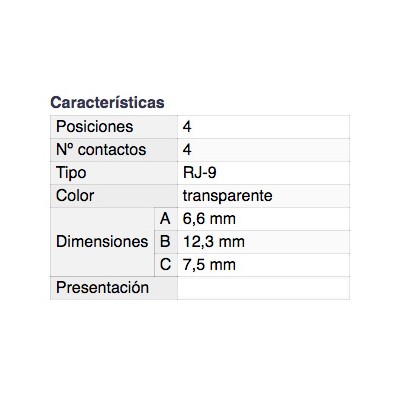Click the Características heading
This screenshot has width=400, height=400.
click(107, 102)
